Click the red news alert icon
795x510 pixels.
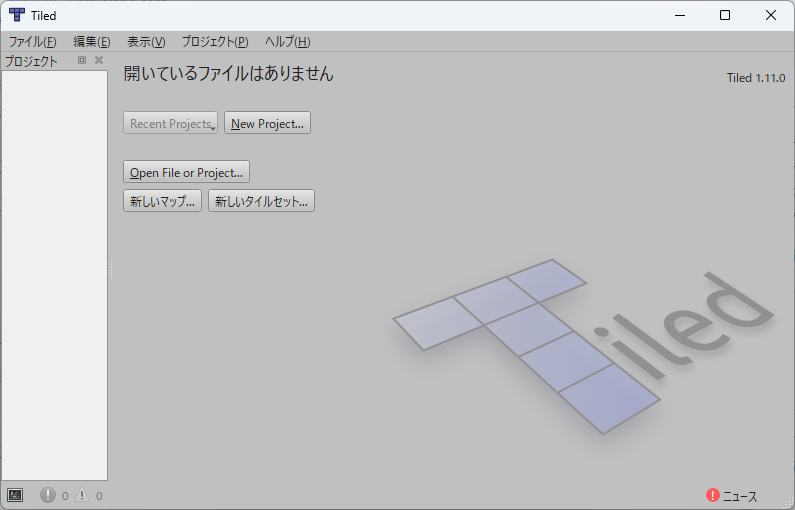click(x=713, y=495)
